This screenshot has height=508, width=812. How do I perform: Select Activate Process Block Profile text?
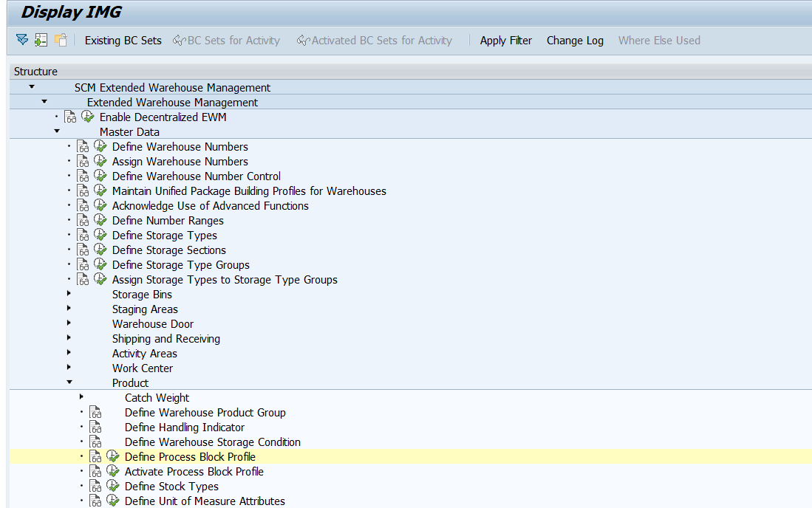pyautogui.click(x=194, y=472)
